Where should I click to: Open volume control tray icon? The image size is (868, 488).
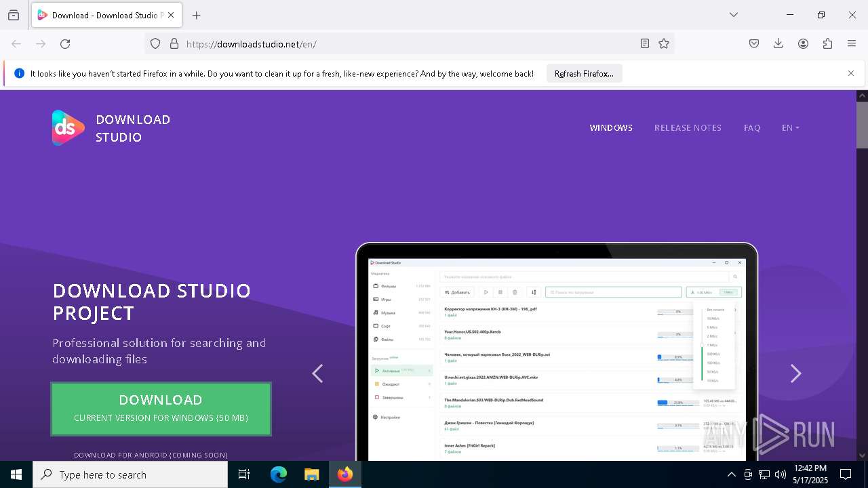tap(781, 474)
